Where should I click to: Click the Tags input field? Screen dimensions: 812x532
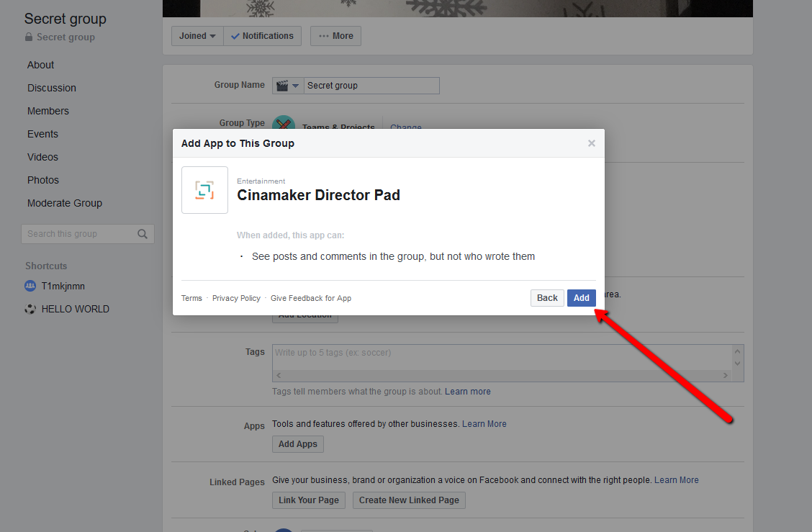pos(501,357)
